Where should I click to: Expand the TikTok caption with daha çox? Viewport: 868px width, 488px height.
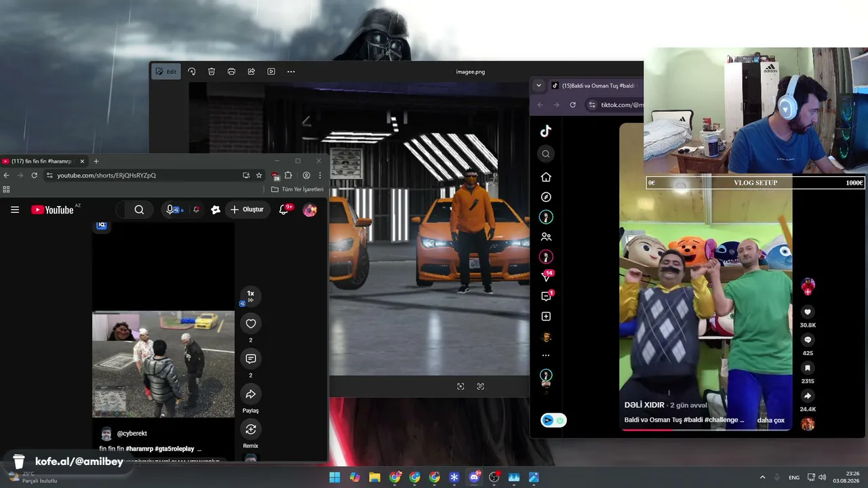coord(770,420)
